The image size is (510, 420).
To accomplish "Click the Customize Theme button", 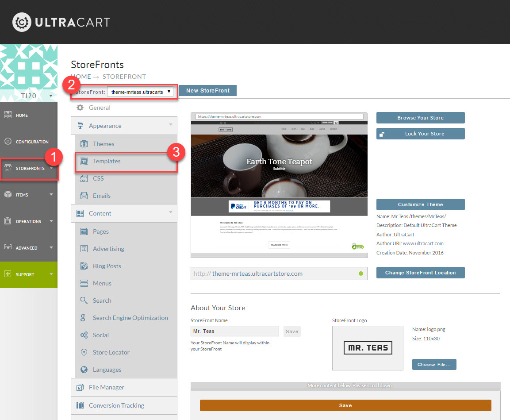I will pyautogui.click(x=420, y=204).
